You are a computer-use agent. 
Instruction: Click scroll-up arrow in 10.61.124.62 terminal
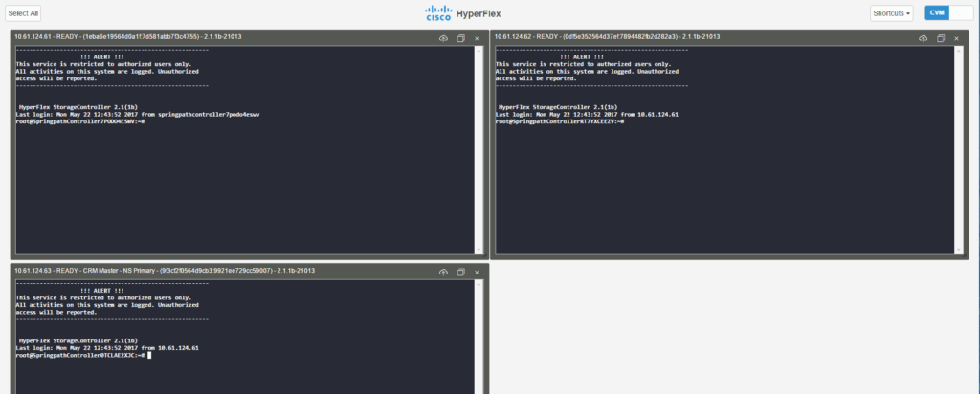[959, 50]
